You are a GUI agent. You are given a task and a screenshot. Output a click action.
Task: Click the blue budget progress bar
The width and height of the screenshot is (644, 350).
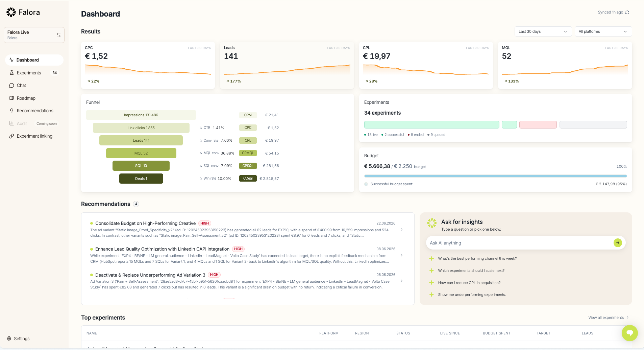tap(495, 176)
